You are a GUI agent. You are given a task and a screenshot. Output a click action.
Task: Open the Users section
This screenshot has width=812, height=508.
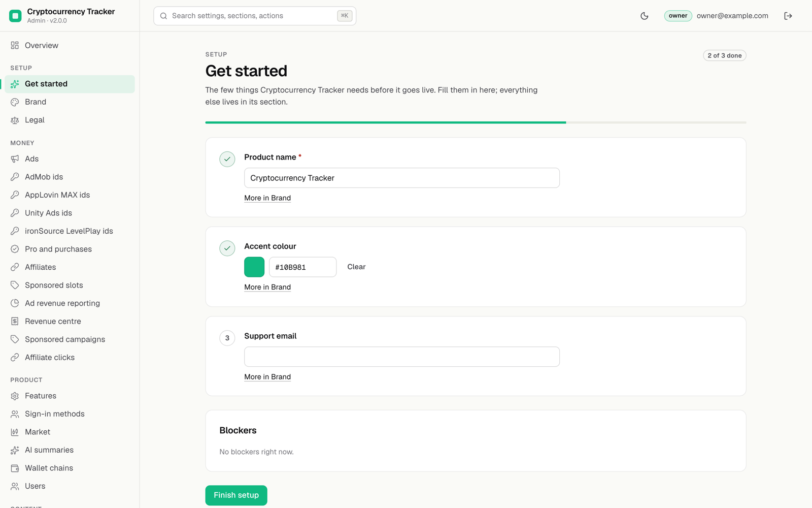click(x=70, y=486)
